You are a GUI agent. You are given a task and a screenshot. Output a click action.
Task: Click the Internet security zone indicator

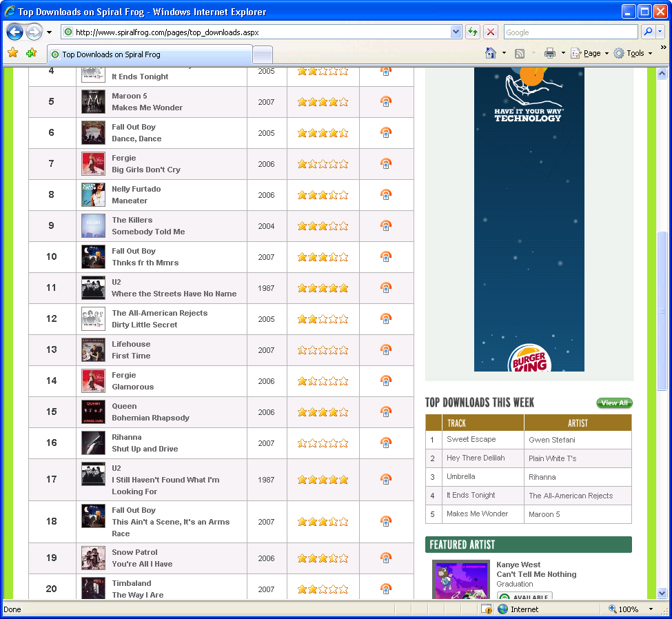click(518, 609)
